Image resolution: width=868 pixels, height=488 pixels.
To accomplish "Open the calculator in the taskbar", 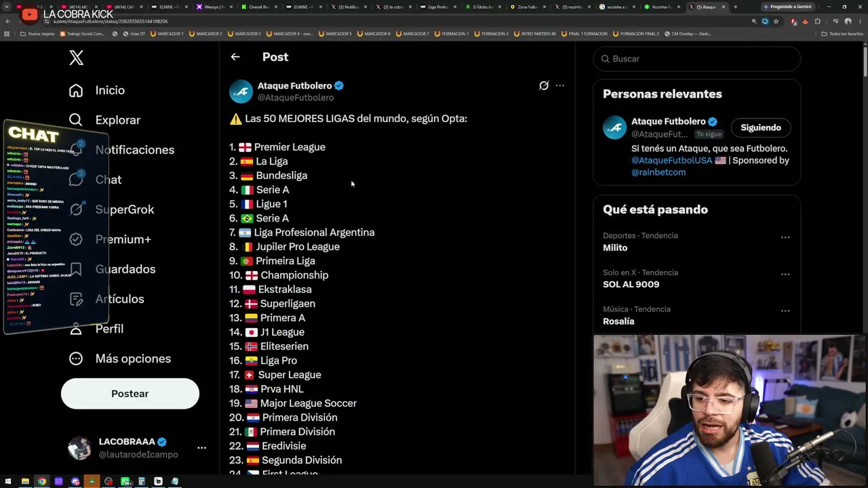I will pos(142,481).
